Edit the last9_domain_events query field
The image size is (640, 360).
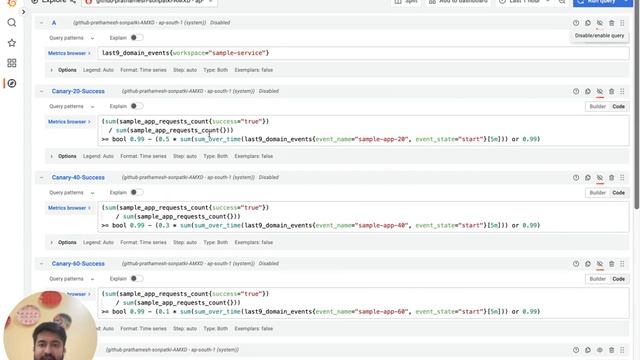pyautogui.click(x=363, y=53)
